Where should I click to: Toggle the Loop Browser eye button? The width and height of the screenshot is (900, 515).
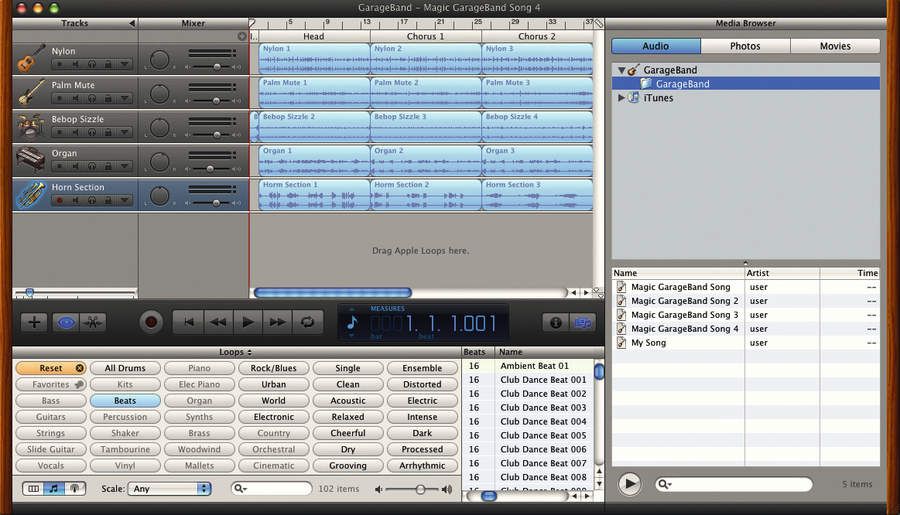65,322
